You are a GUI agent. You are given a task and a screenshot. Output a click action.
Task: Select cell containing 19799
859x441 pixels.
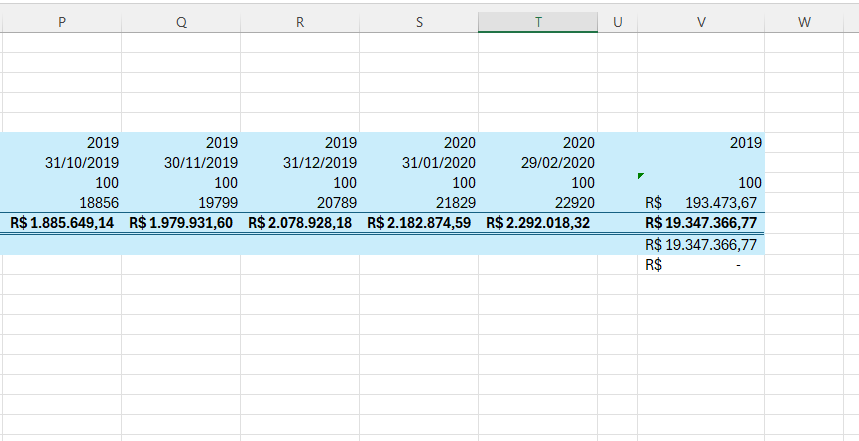(181, 203)
